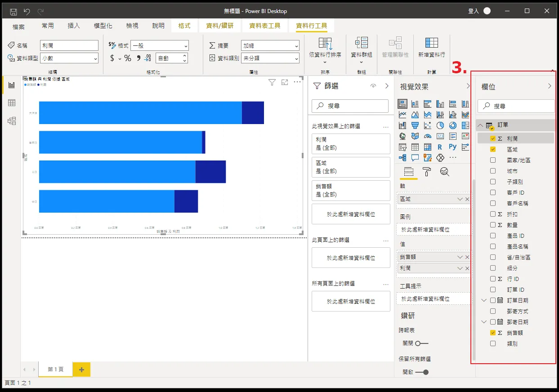Open Focus mode on the chart visual
This screenshot has width=559, height=392.
pos(285,82)
